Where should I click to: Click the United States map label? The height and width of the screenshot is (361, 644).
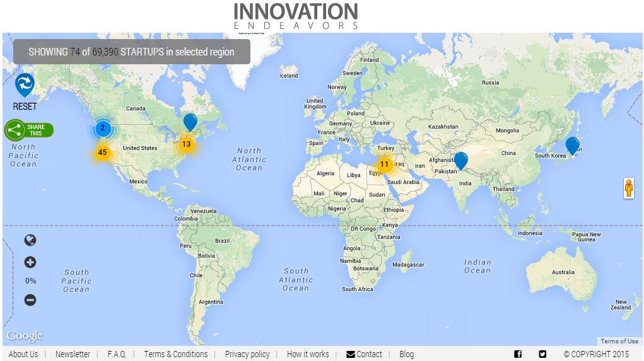(140, 148)
